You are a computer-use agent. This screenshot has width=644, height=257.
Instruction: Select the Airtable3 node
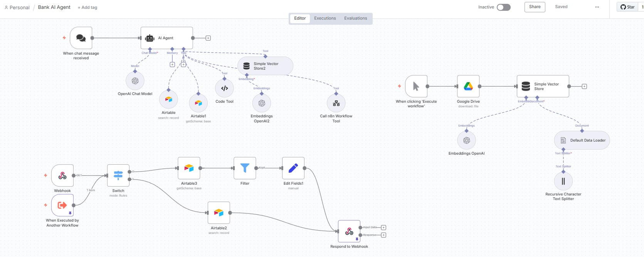click(189, 168)
